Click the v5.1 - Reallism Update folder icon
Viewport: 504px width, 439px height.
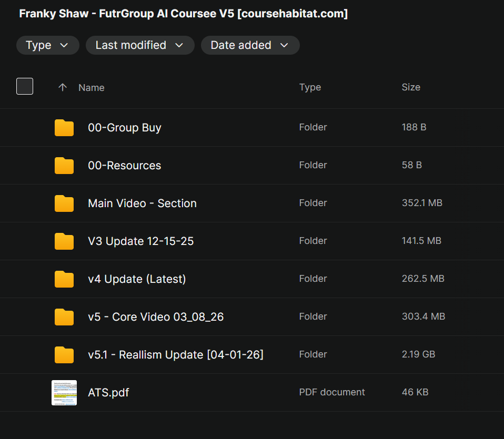(x=64, y=355)
